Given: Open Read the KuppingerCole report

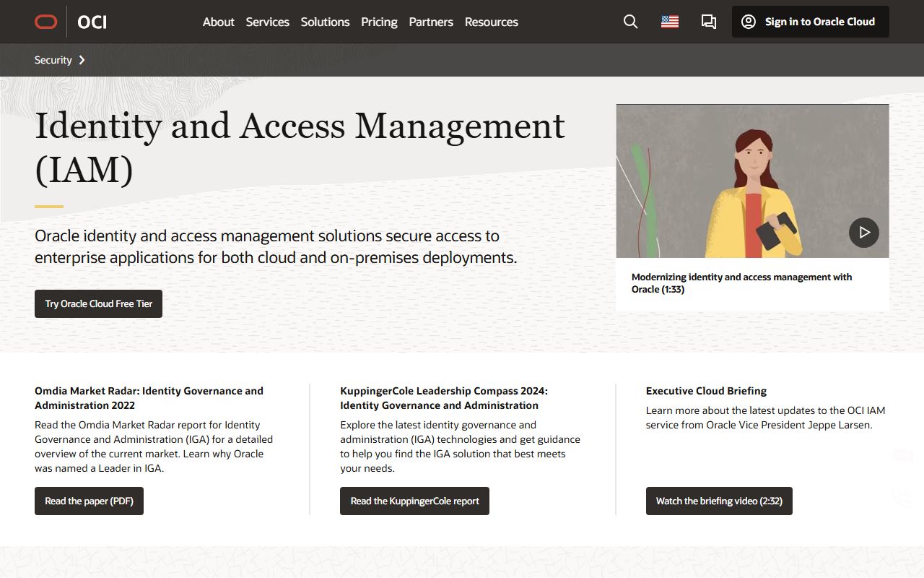Looking at the screenshot, I should [x=414, y=501].
